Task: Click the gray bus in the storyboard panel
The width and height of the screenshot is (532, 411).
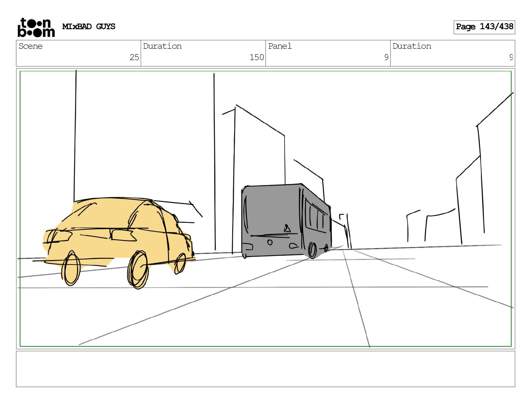Action: point(286,221)
